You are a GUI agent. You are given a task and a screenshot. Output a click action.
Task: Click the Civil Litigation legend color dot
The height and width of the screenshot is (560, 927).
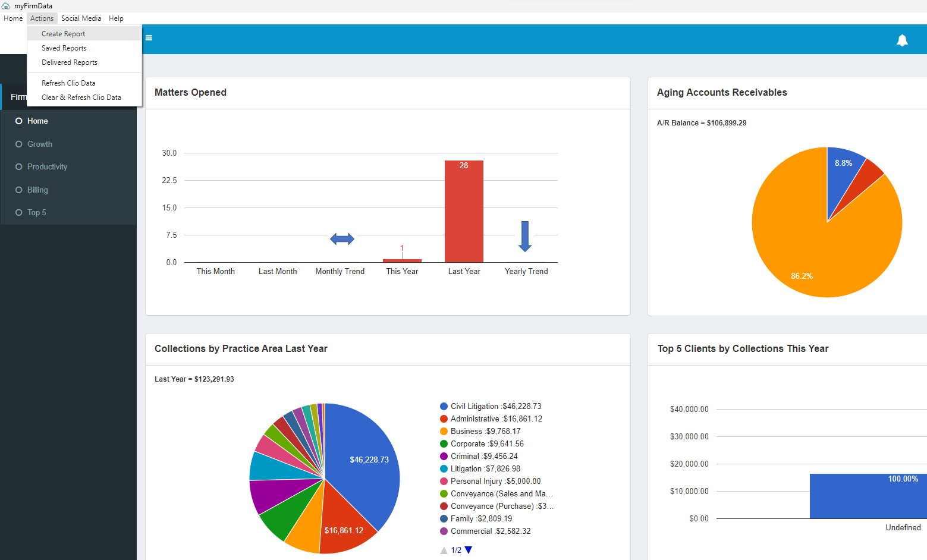click(444, 407)
